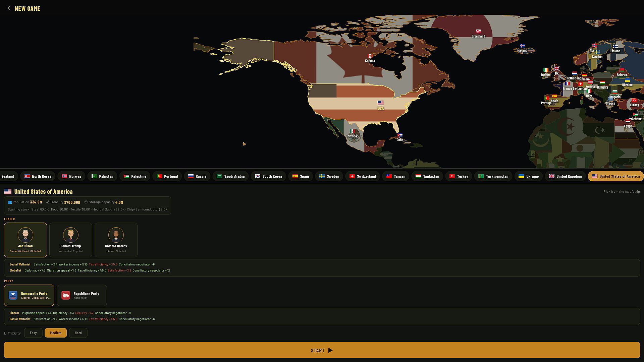Click the Population people icon
644x362 pixels.
tap(10, 202)
